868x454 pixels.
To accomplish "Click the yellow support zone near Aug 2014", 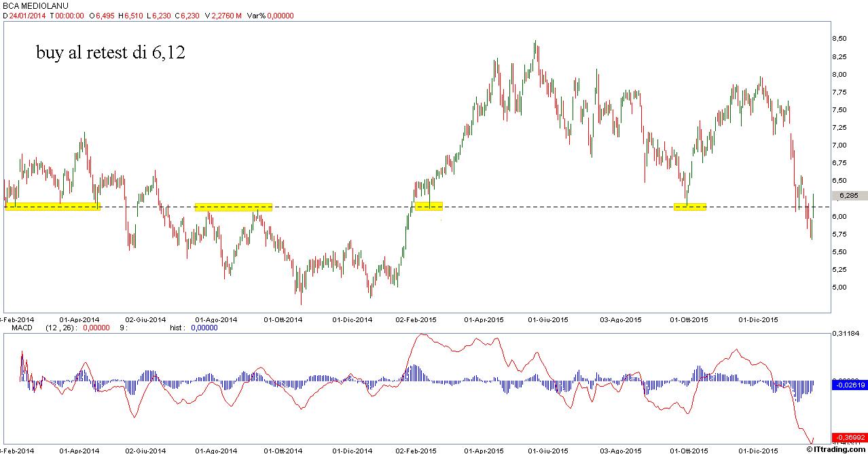I will pyautogui.click(x=233, y=207).
